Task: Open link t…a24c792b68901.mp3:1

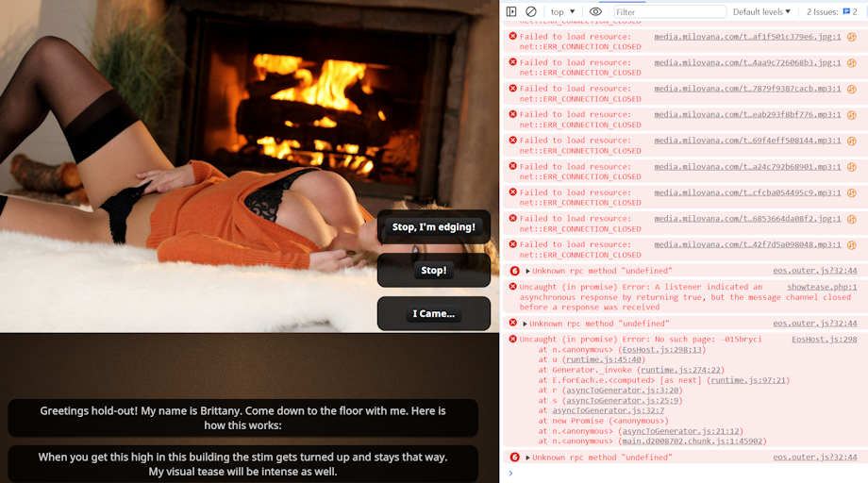Action: [747, 167]
